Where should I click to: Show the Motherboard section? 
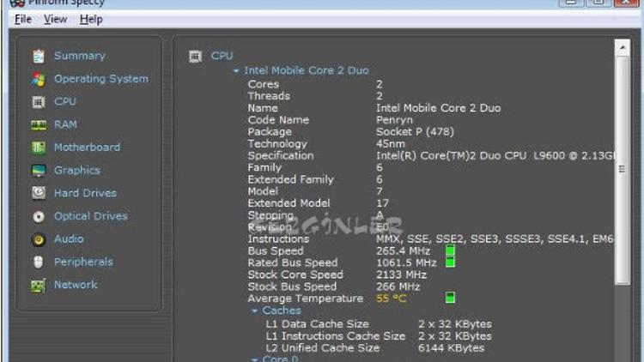tap(87, 148)
